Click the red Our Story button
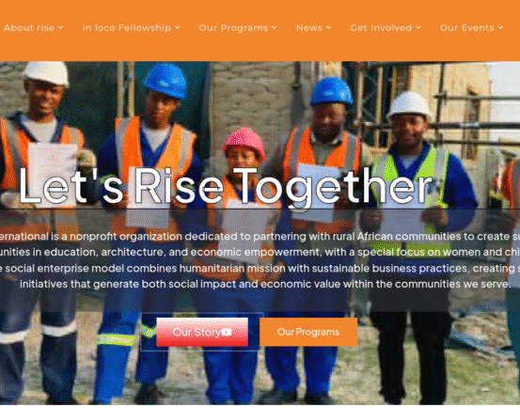 [202, 332]
